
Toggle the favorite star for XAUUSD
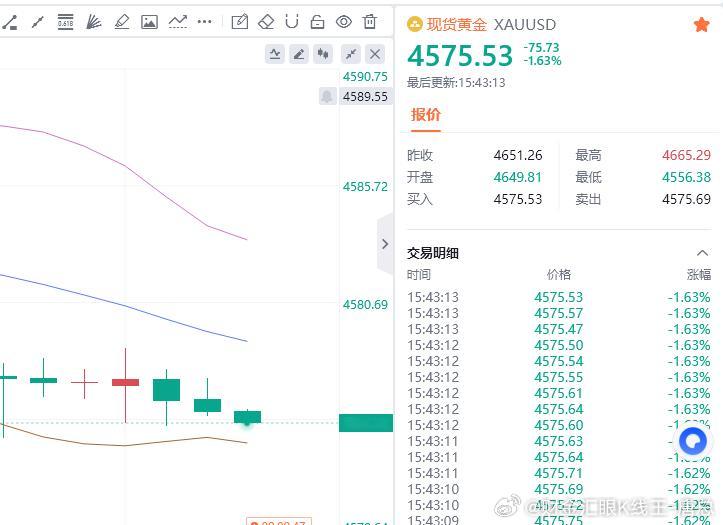[x=701, y=24]
